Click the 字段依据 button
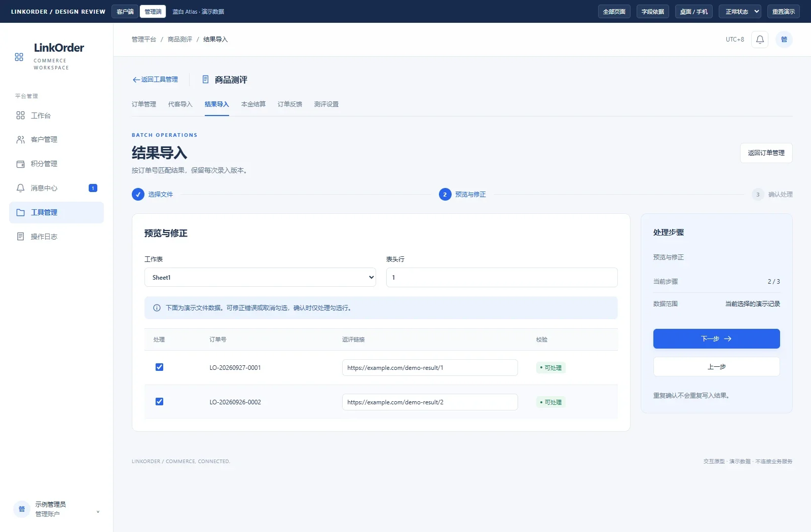Screen dimensions: 811x532 coord(653,12)
